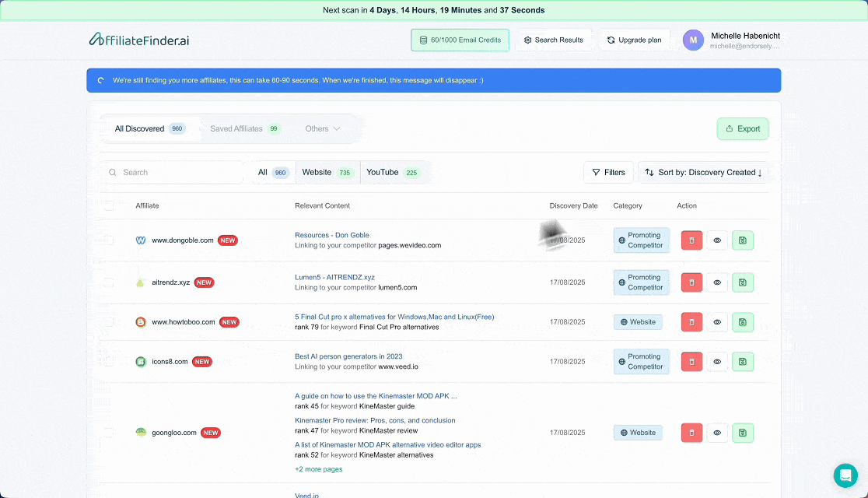The image size is (868, 498).
Task: Save the aitrendz.xyz affiliate
Action: click(x=742, y=282)
